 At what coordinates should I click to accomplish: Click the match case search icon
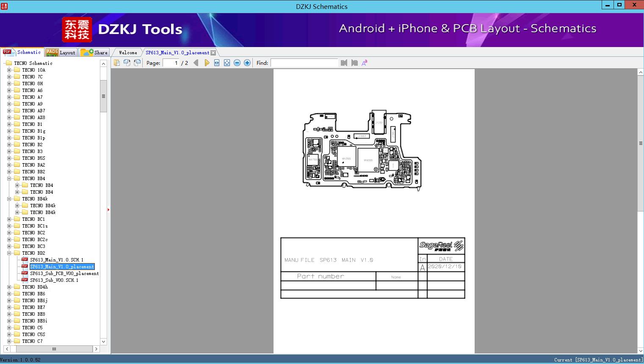[364, 63]
